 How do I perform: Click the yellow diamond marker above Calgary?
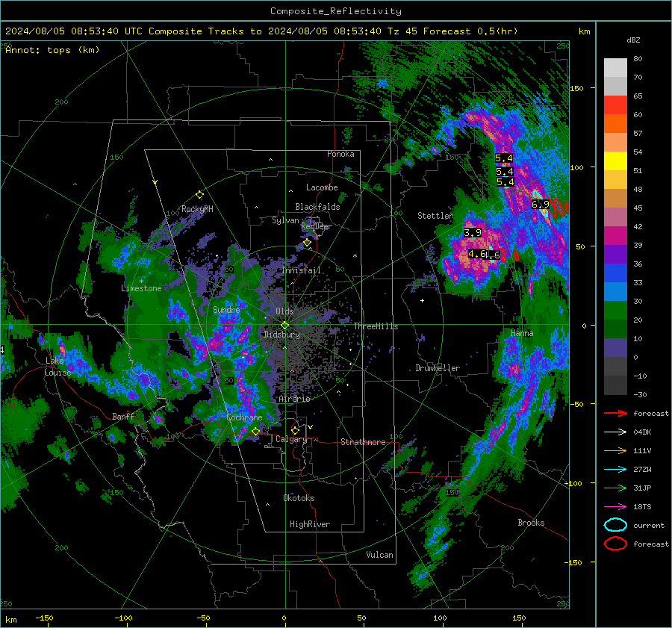pos(295,430)
